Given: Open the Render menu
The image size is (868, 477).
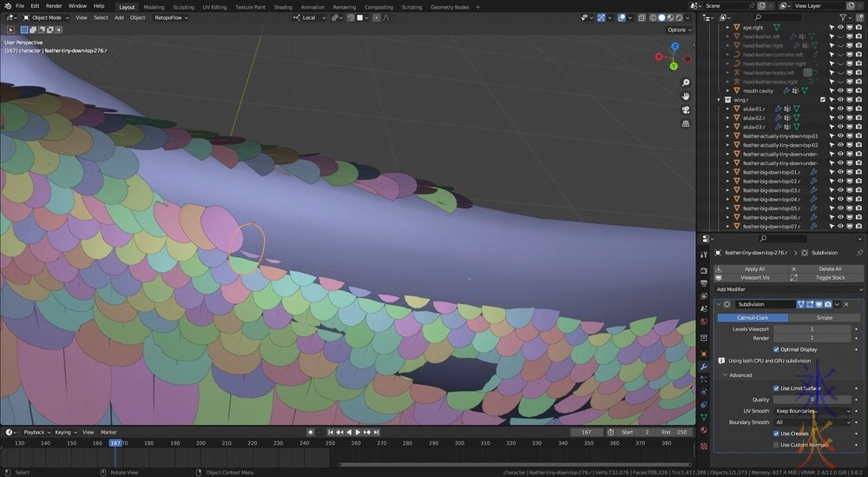Looking at the screenshot, I should [54, 6].
